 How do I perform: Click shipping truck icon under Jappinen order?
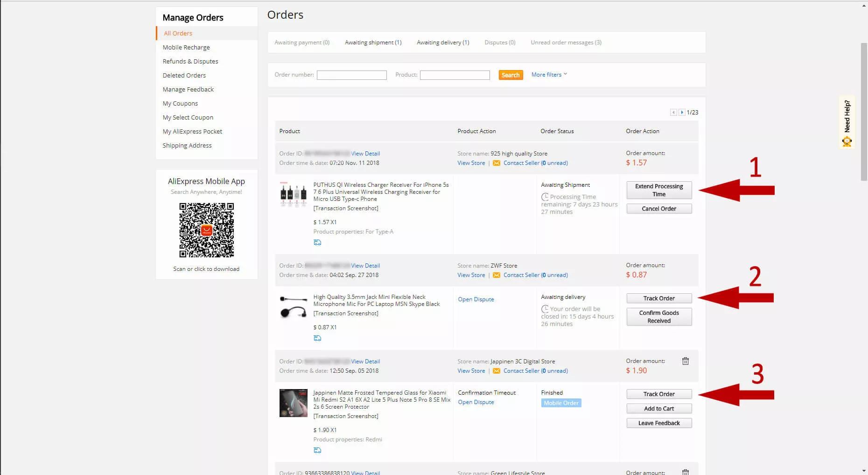point(317,450)
